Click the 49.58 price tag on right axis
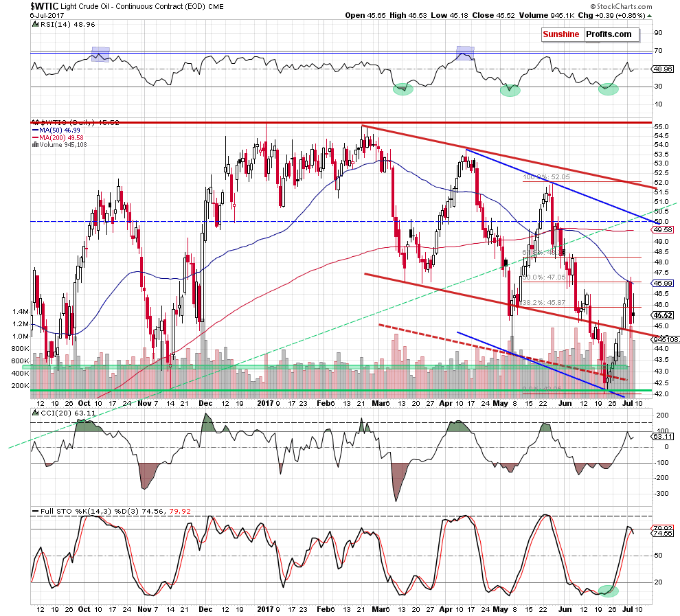Viewport: 680px width, 616px height. (664, 230)
